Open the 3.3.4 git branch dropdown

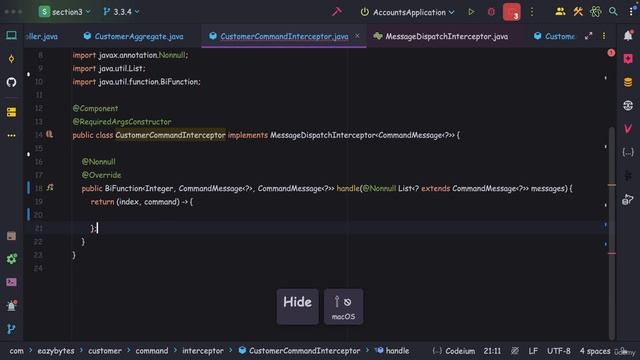[x=121, y=12]
